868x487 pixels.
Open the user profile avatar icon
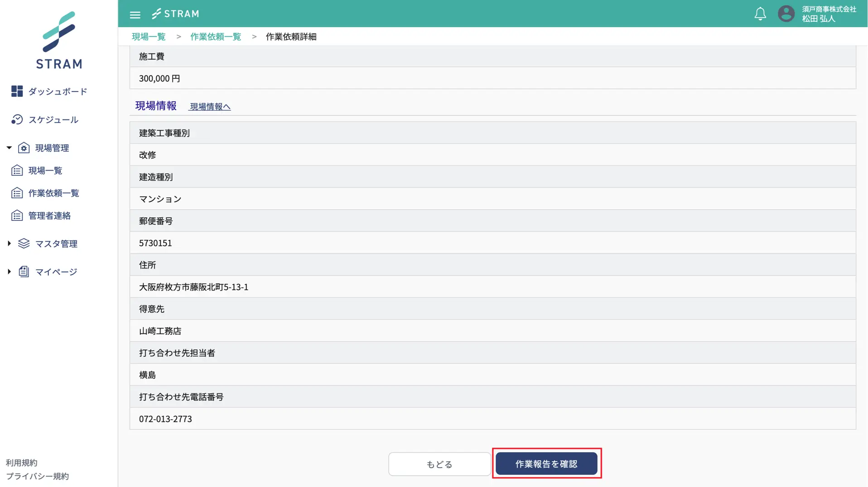(786, 14)
